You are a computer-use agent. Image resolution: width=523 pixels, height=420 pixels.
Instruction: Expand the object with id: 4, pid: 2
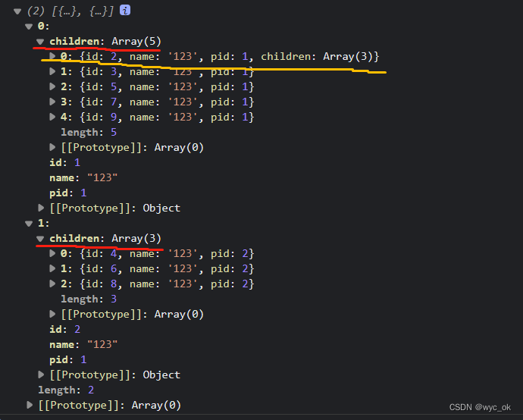point(52,253)
